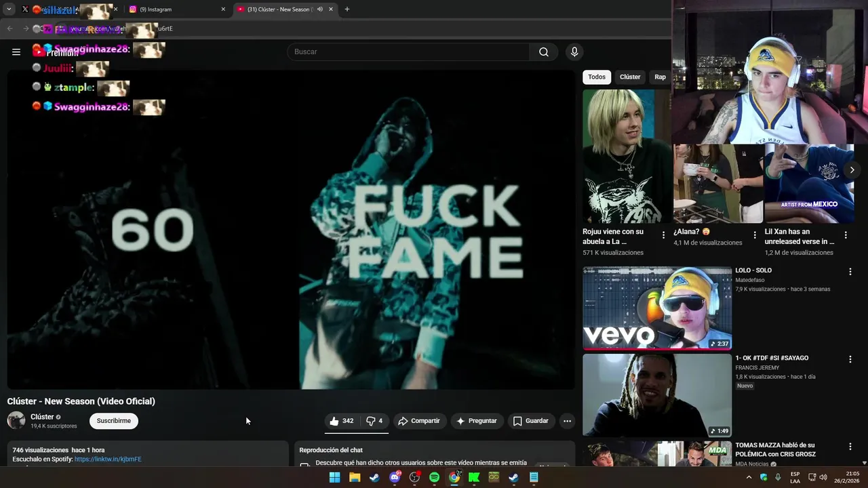The width and height of the screenshot is (868, 488).
Task: Open the volume tray icon
Action: (x=823, y=477)
